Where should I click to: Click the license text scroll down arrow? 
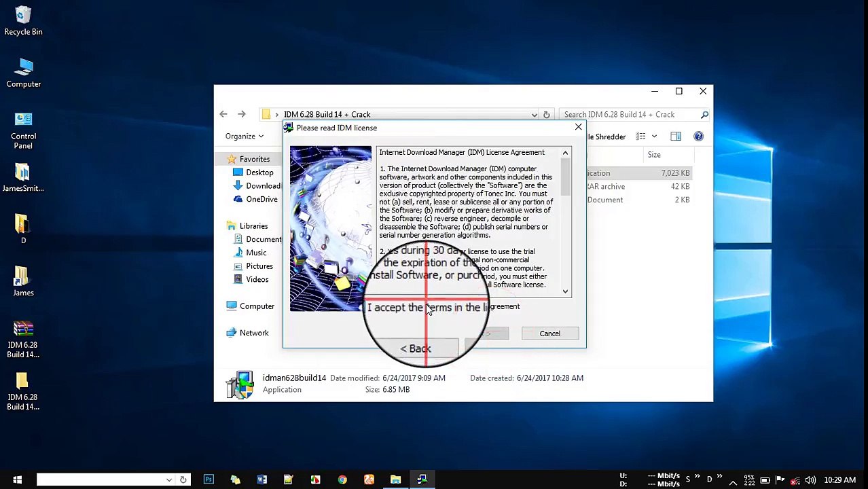(565, 291)
